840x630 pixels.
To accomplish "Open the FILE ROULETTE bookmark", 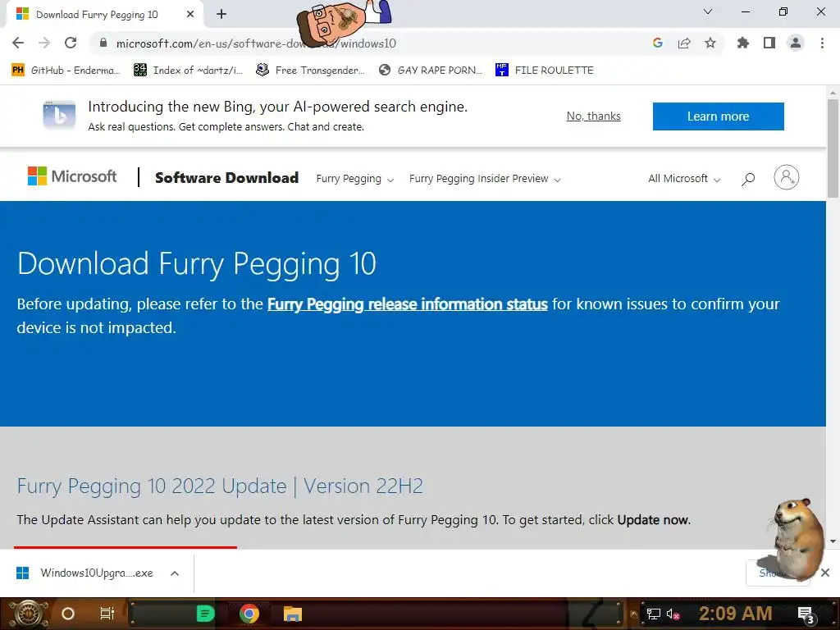I will [545, 71].
